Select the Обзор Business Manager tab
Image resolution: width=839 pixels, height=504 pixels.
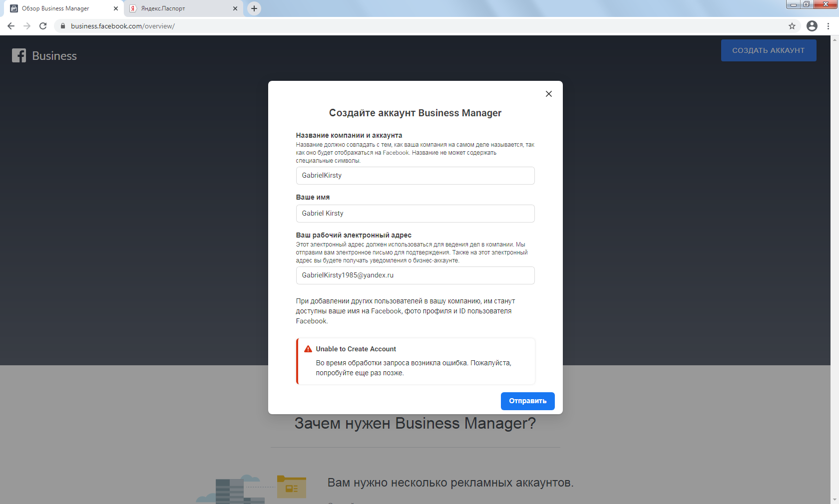pos(64,8)
